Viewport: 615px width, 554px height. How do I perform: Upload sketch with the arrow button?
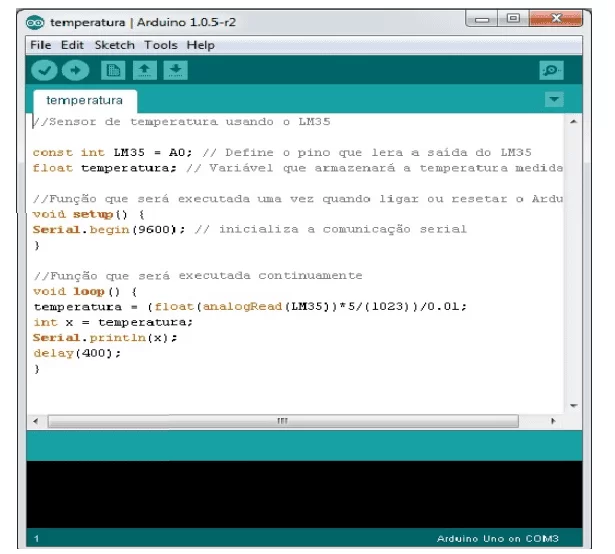click(x=75, y=70)
